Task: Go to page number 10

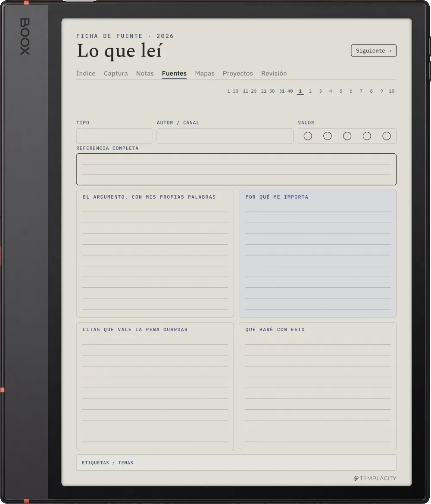Action: (391, 91)
